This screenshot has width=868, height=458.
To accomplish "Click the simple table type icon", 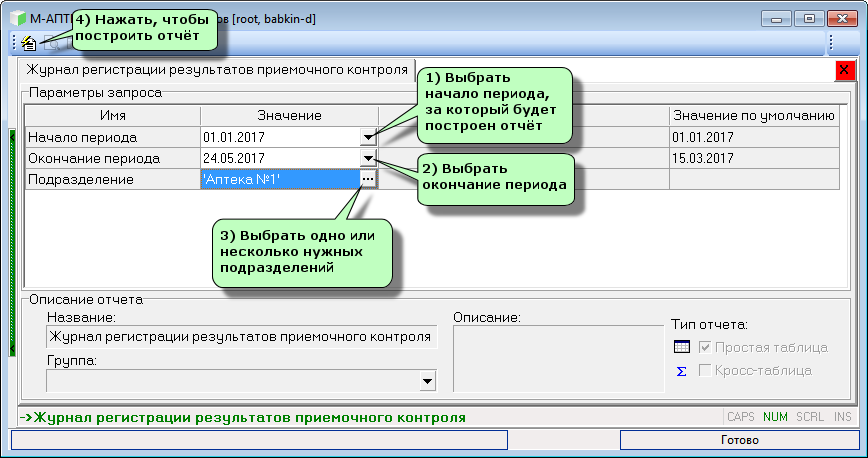I will [681, 347].
